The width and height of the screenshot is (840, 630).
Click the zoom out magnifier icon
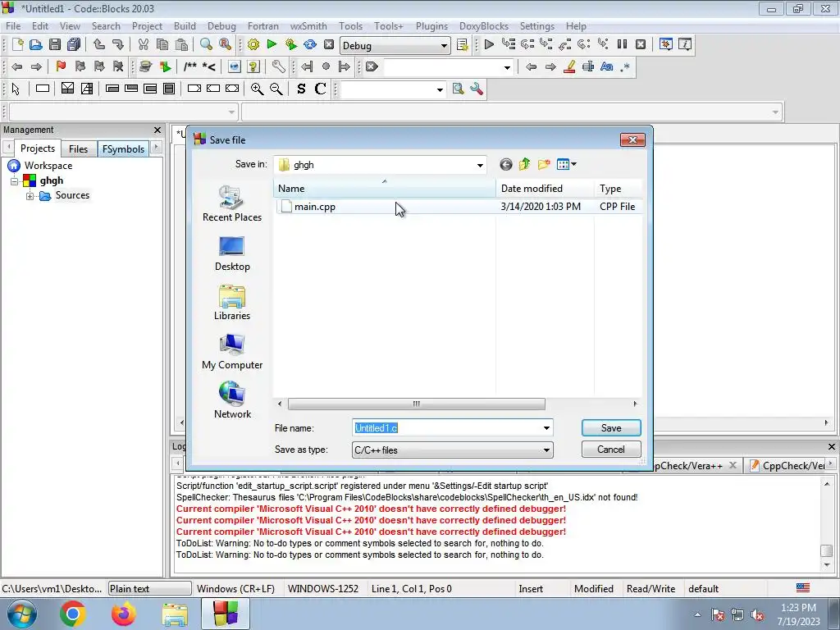click(x=276, y=89)
